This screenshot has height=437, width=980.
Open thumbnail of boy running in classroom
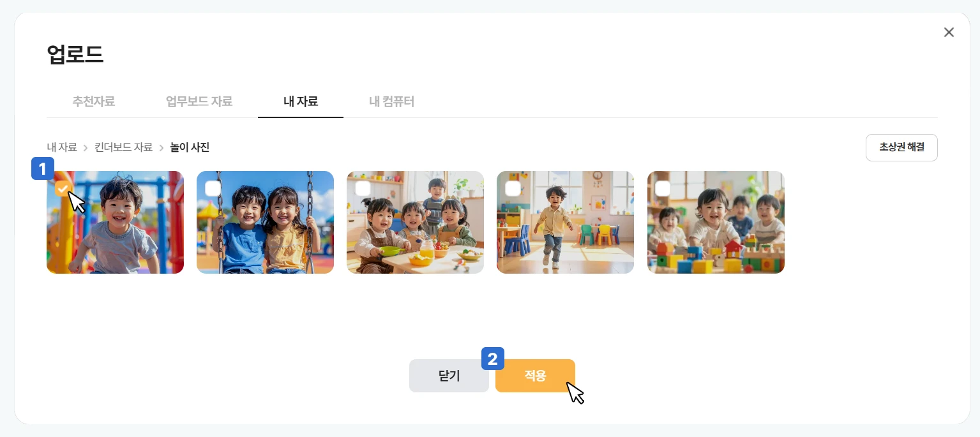(x=565, y=222)
